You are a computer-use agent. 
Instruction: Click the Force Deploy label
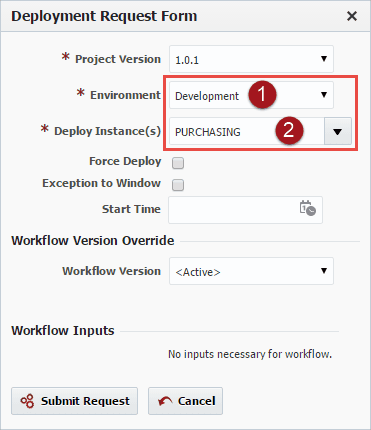point(125,162)
